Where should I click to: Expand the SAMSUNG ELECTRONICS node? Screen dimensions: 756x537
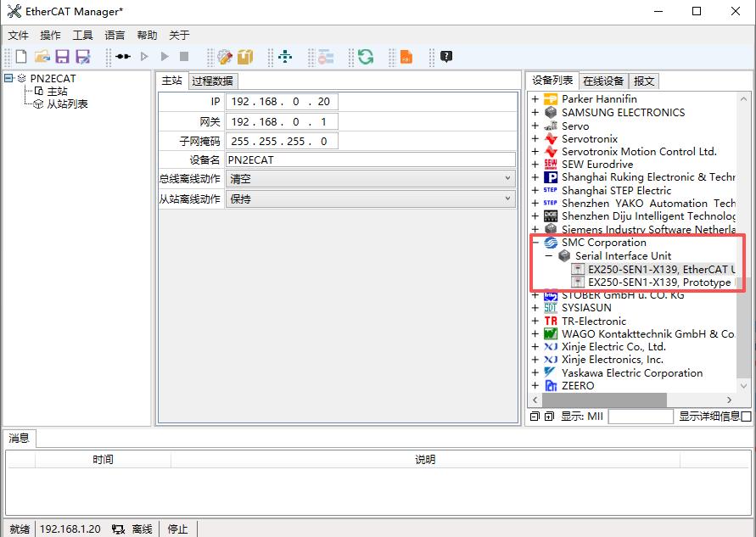[x=535, y=112]
